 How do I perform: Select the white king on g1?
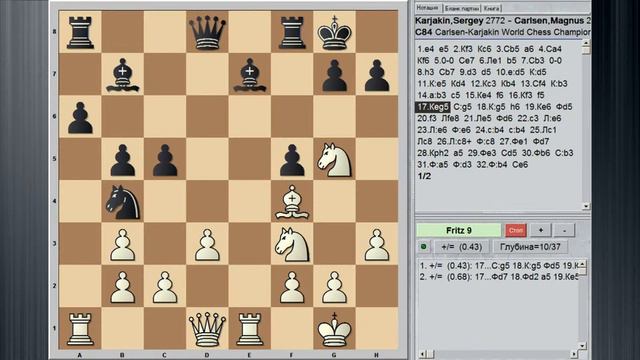point(334,329)
